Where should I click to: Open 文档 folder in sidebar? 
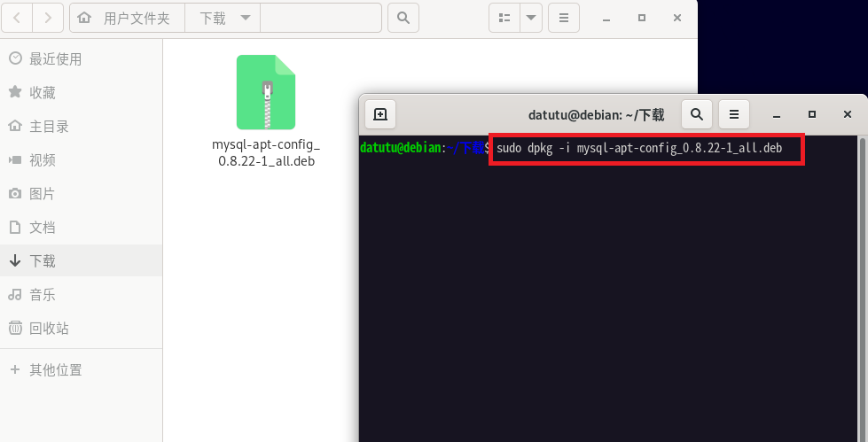[x=82, y=228]
